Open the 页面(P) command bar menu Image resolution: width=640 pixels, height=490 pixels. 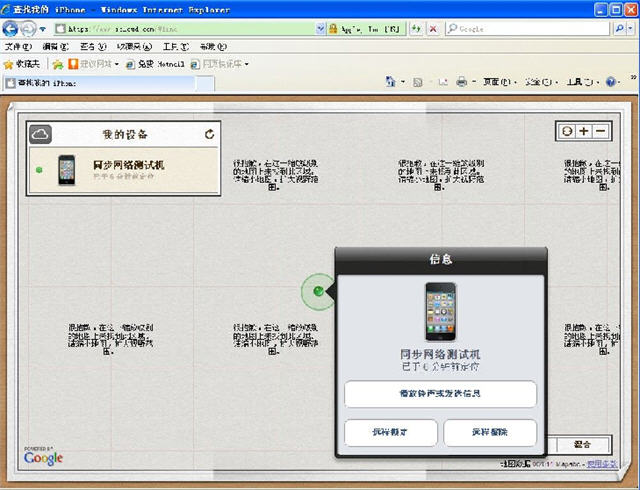tap(500, 82)
